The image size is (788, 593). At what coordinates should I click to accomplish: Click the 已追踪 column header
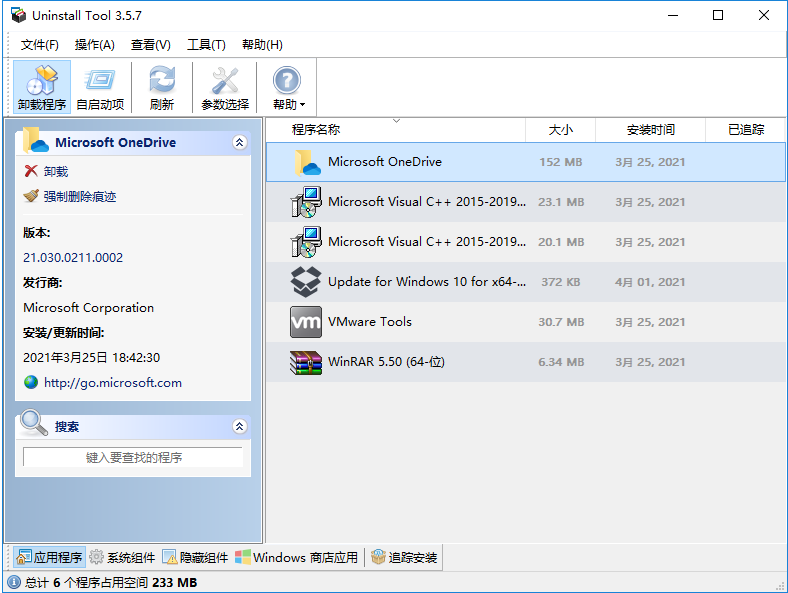point(746,130)
